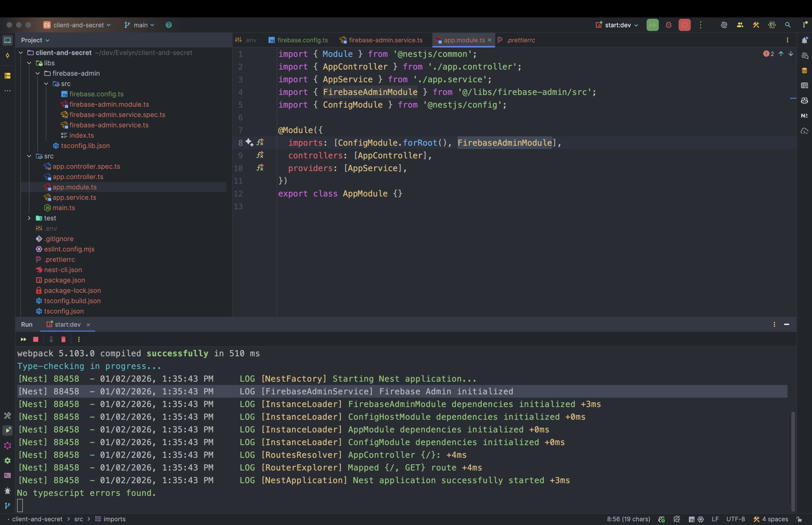
Task: Expand the test folder in project tree
Action: (29, 218)
